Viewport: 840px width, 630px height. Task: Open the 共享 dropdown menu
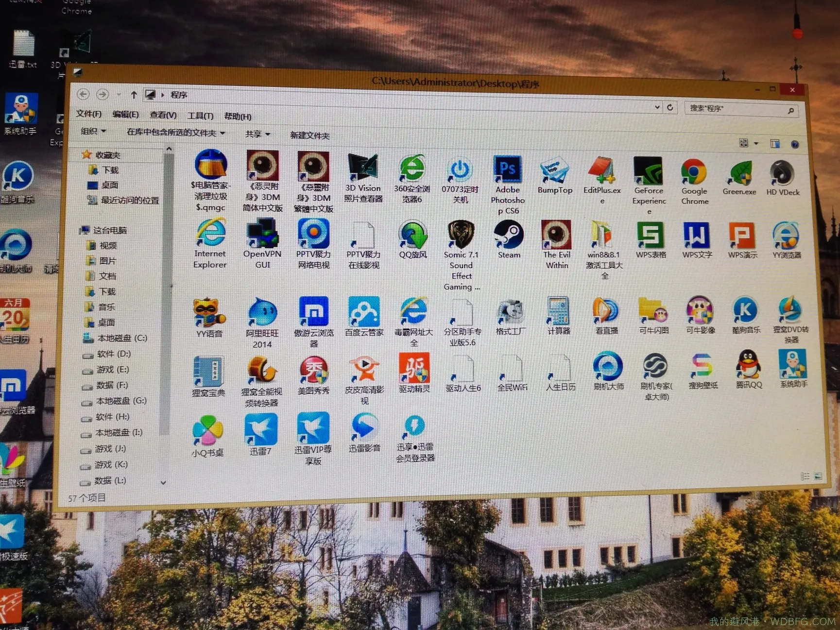pyautogui.click(x=257, y=134)
